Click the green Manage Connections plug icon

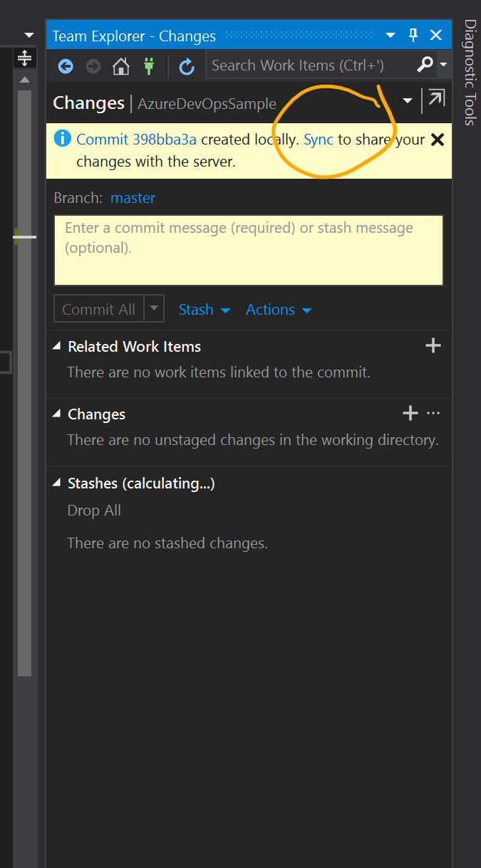tap(149, 66)
